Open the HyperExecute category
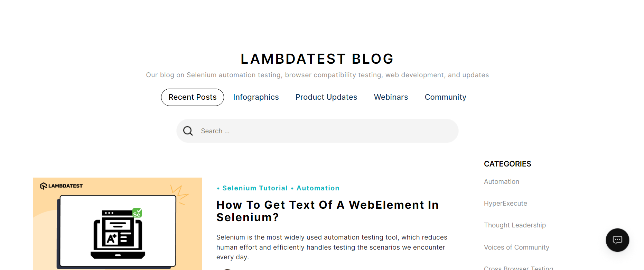 tap(505, 203)
